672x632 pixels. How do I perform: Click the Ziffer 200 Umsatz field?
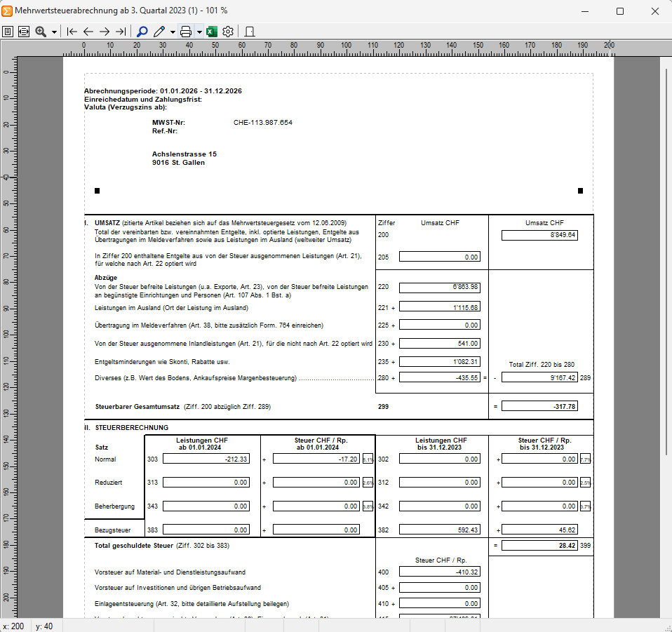point(539,235)
